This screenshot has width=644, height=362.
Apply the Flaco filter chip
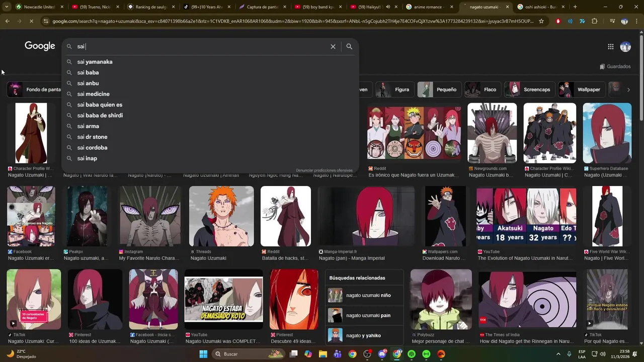(x=482, y=89)
